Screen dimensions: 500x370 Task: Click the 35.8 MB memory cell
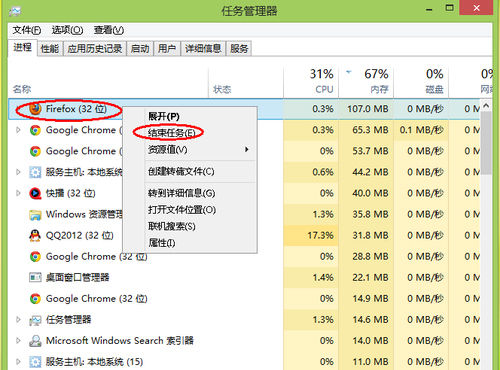pos(366,214)
